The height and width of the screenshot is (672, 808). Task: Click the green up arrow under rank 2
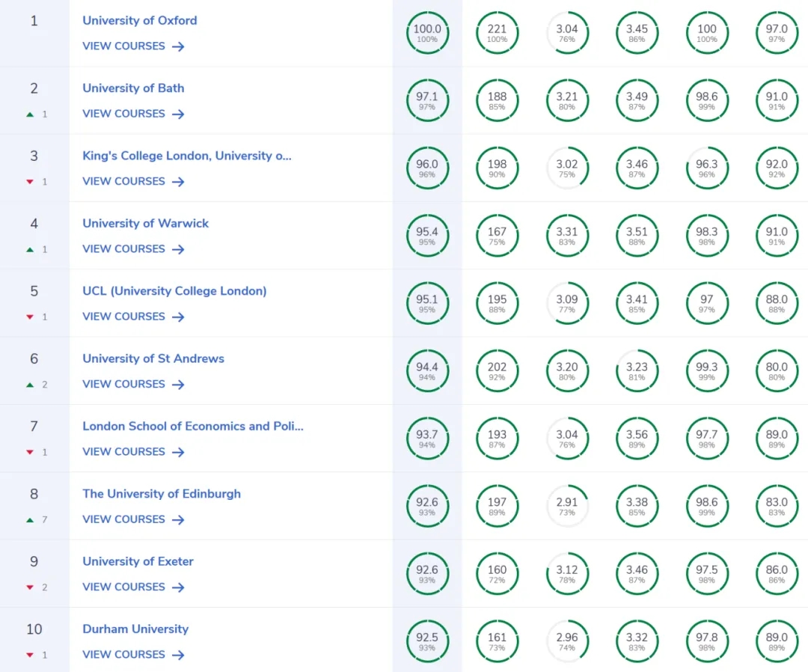(x=30, y=114)
